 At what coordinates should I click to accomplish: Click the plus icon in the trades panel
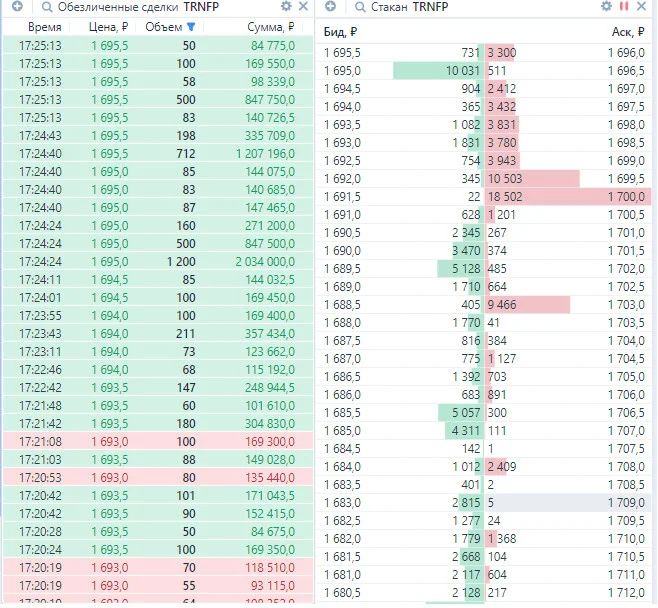pyautogui.click(x=17, y=6)
